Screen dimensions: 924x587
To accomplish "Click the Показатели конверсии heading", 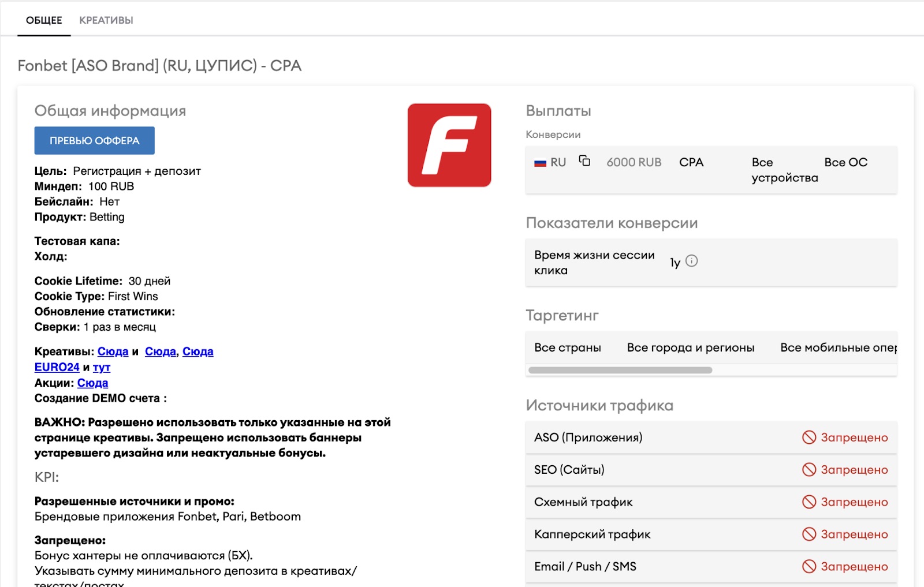I will point(612,223).
